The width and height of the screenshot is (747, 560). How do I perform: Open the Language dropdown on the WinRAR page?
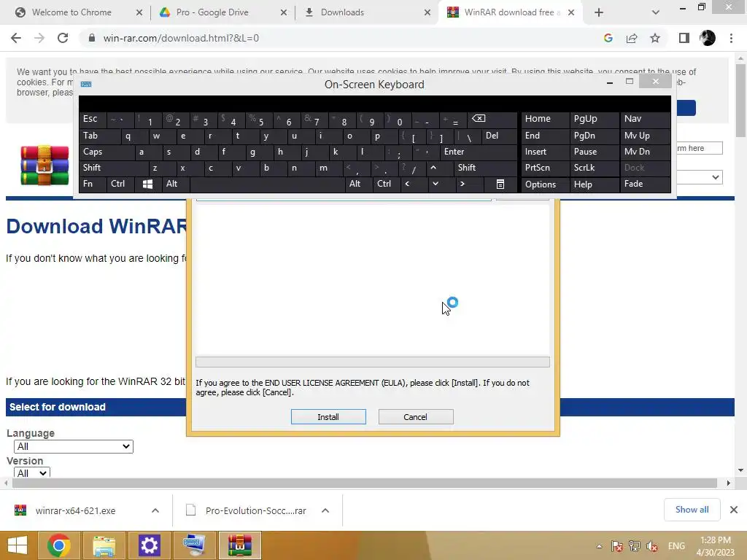click(74, 446)
